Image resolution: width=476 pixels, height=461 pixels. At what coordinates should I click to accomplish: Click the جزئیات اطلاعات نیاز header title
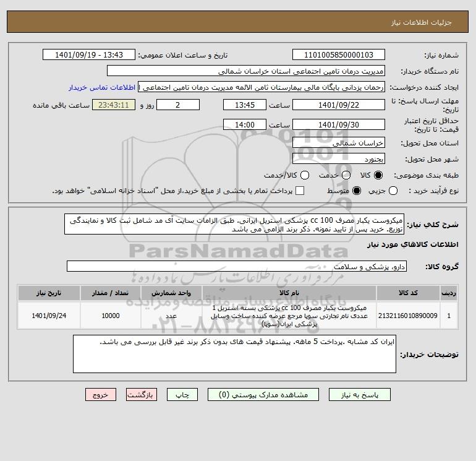(x=422, y=22)
